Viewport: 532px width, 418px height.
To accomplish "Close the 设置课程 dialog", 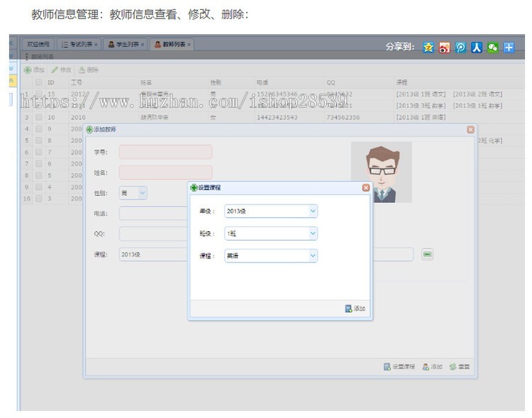I will tap(366, 187).
